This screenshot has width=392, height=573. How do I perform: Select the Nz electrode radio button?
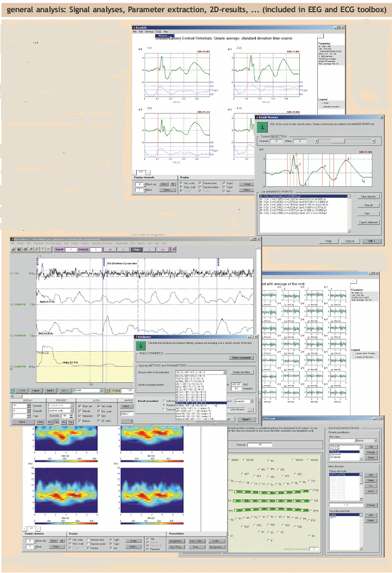(x=269, y=461)
